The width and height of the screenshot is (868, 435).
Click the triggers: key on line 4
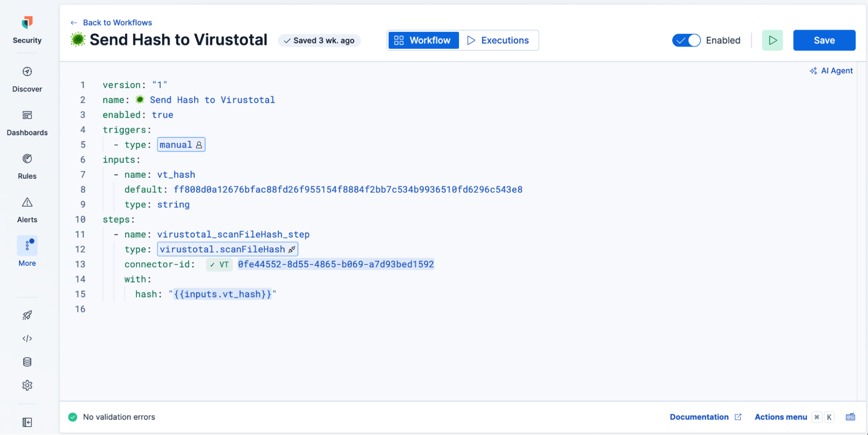pyautogui.click(x=127, y=130)
